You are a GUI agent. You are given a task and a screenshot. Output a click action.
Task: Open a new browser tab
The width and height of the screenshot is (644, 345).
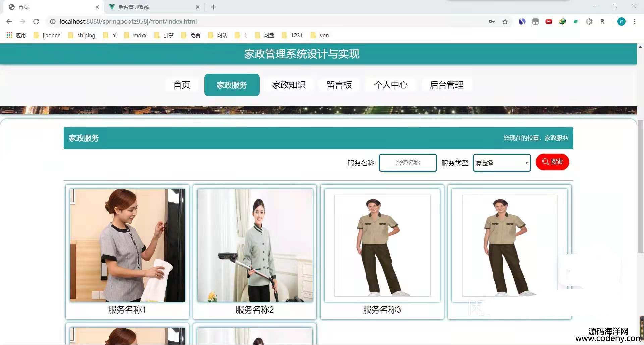[x=213, y=7]
